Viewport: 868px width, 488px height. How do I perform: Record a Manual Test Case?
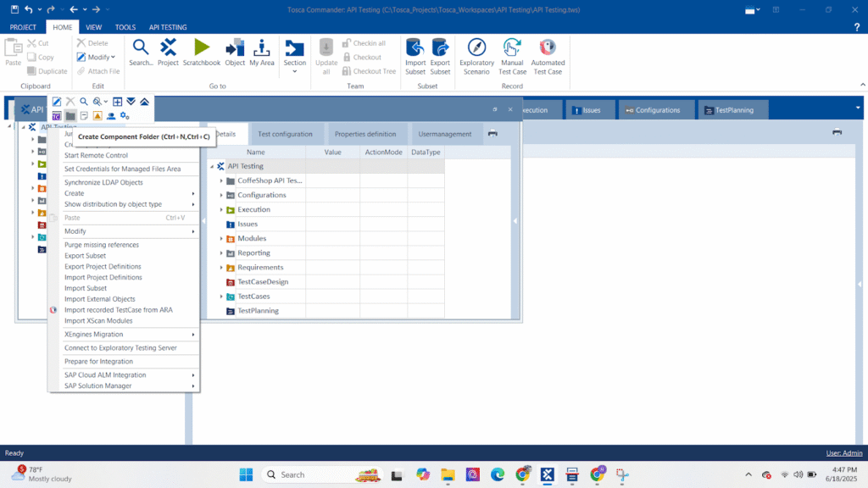(511, 58)
